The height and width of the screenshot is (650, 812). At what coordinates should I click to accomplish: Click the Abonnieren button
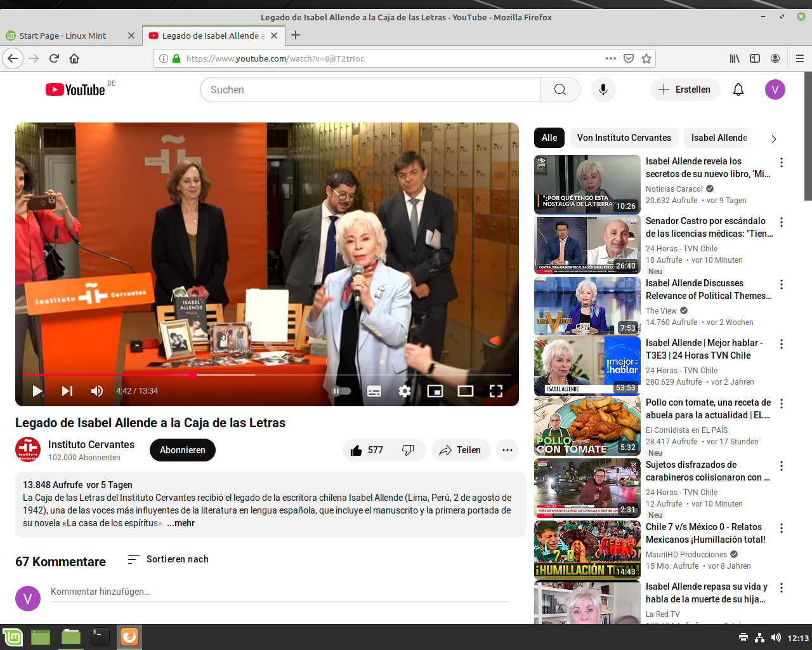coord(183,450)
